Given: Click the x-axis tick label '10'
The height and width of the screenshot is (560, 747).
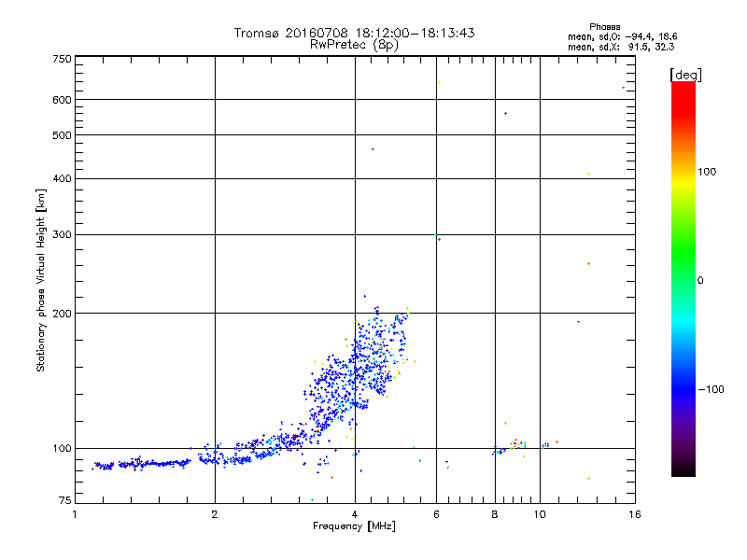Looking at the screenshot, I should click(540, 514).
